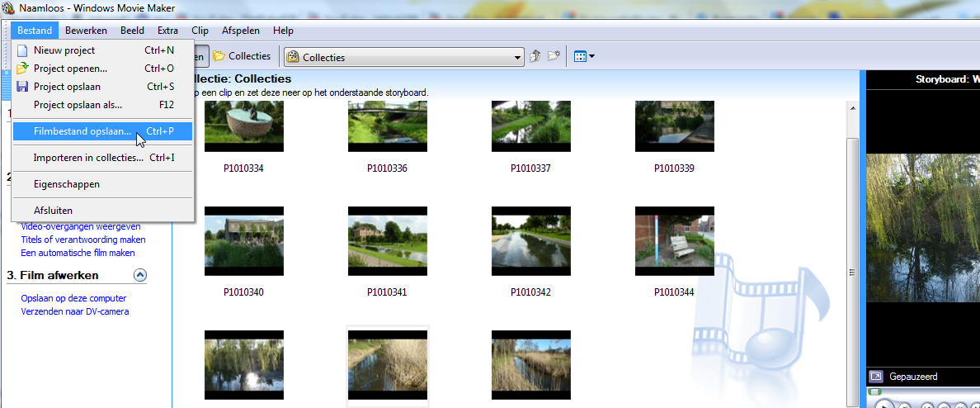Create new collection folder icon
Screen dimensions: 980x408
(x=554, y=57)
